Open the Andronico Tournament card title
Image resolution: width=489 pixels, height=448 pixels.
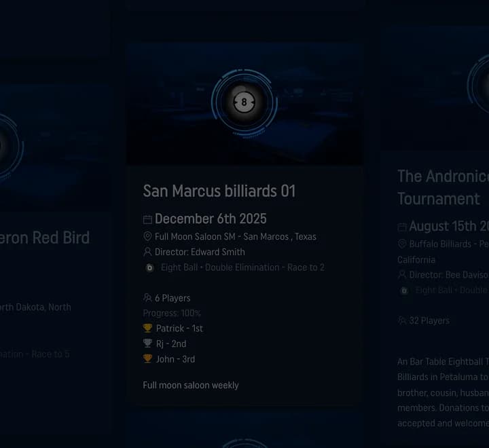(443, 187)
